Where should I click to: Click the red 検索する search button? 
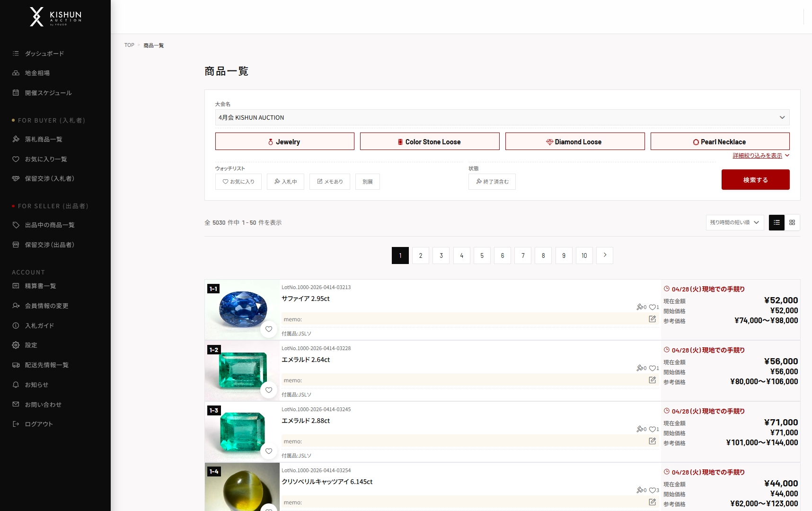(x=755, y=180)
